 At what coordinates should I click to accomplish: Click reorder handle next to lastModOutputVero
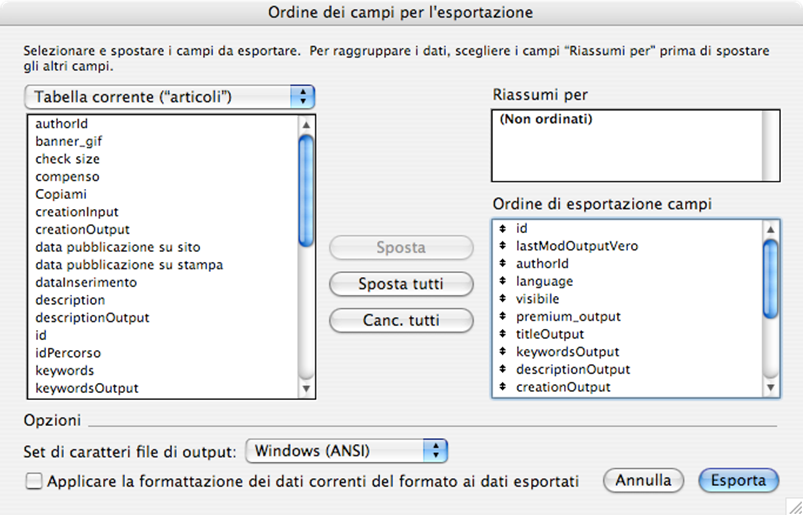(502, 246)
